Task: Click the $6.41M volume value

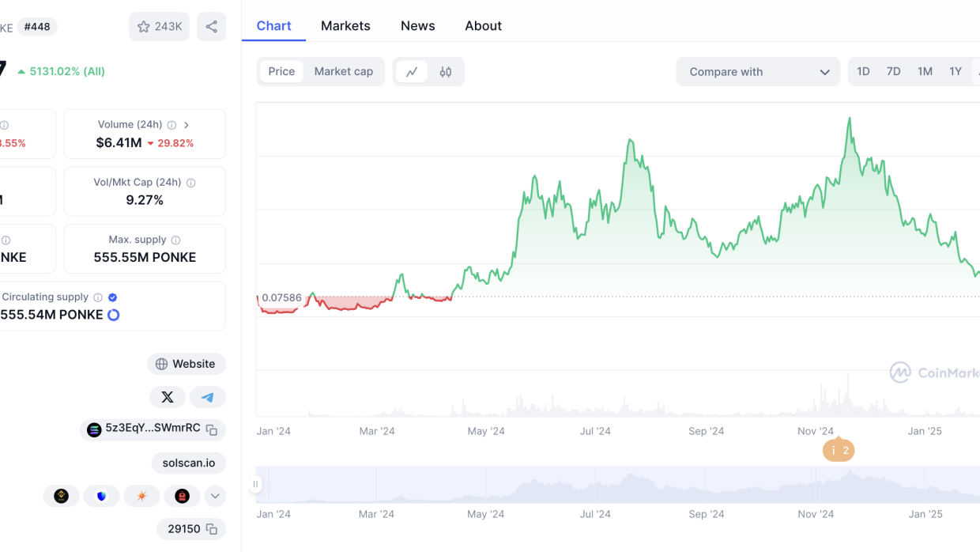Action: coord(119,143)
